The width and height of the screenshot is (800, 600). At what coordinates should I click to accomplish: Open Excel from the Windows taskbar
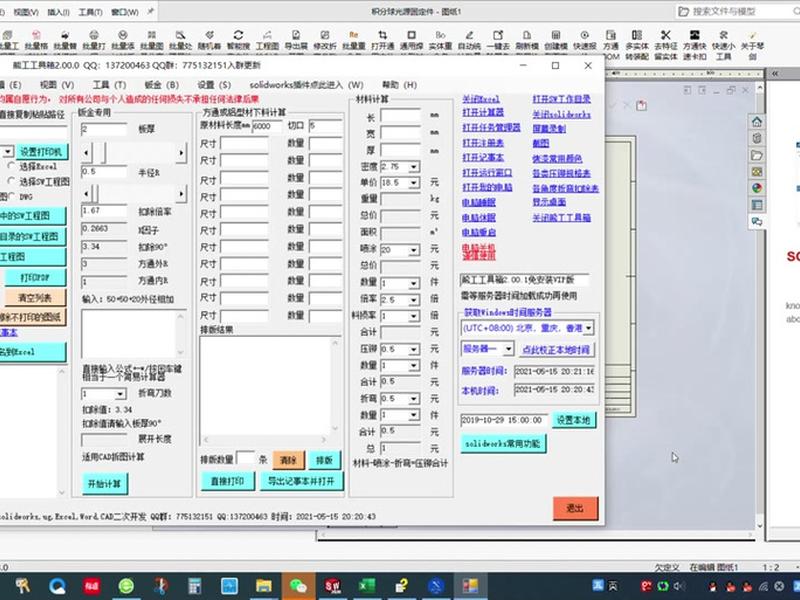366,586
